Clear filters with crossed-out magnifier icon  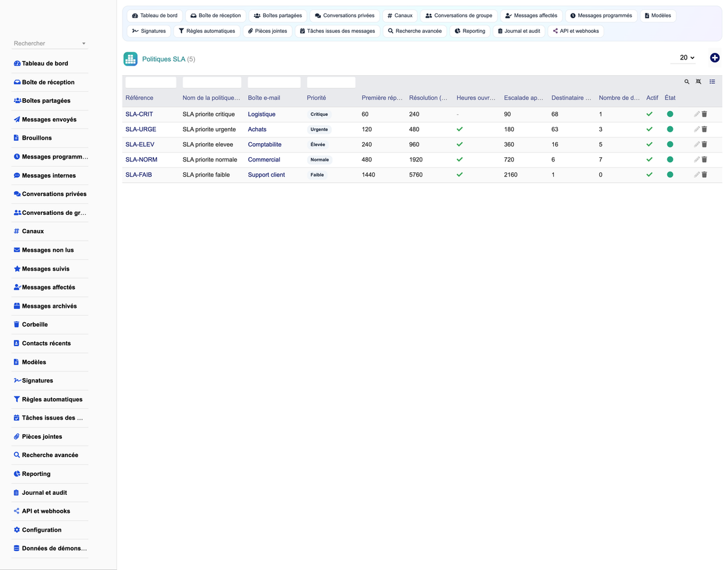[698, 82]
